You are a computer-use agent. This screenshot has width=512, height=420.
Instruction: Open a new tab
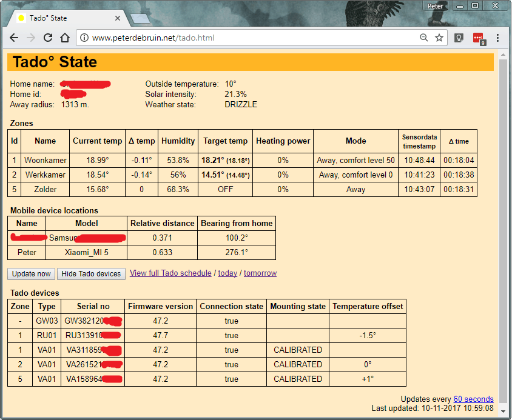(140, 18)
